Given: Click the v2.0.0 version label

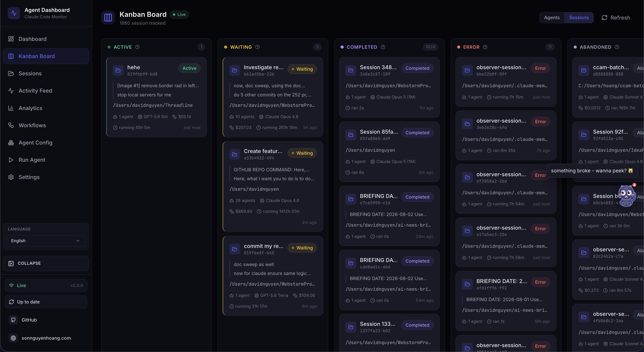Looking at the screenshot, I should [77, 285].
